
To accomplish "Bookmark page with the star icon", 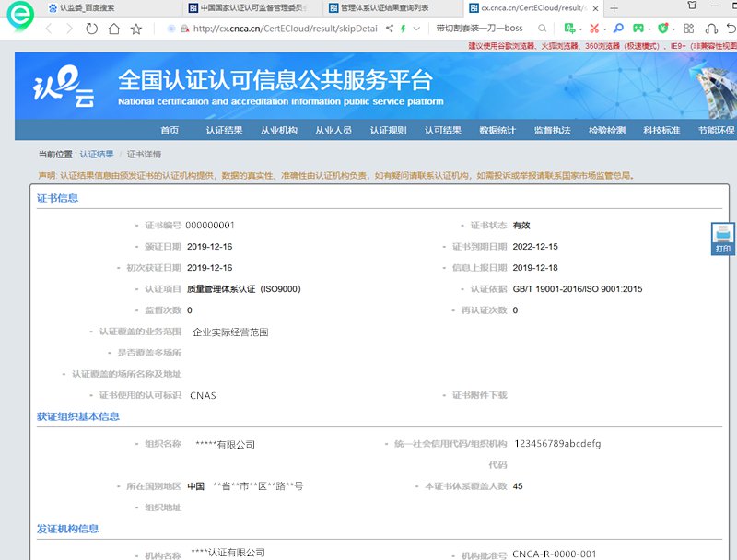I will click(136, 29).
